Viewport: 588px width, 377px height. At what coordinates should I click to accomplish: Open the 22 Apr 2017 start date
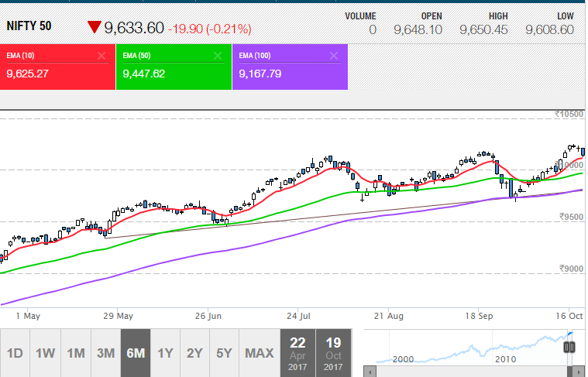pyautogui.click(x=297, y=353)
